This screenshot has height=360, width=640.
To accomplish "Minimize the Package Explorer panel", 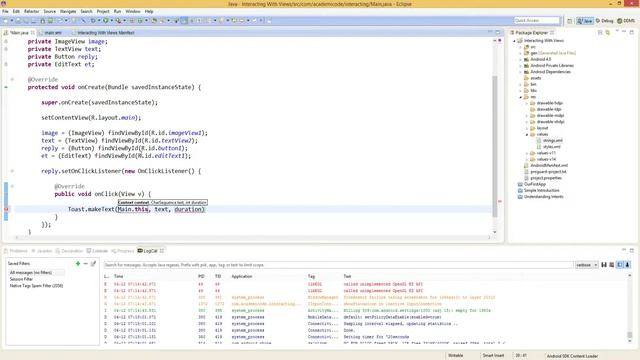I will click(x=624, y=31).
